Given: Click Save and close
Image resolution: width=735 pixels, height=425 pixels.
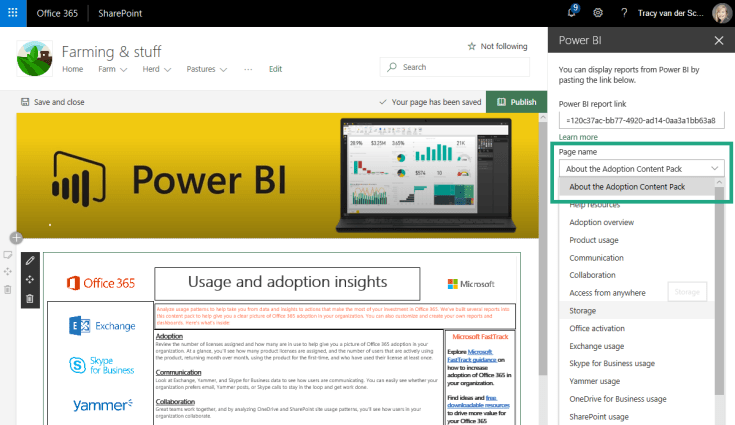Looking at the screenshot, I should [x=53, y=102].
